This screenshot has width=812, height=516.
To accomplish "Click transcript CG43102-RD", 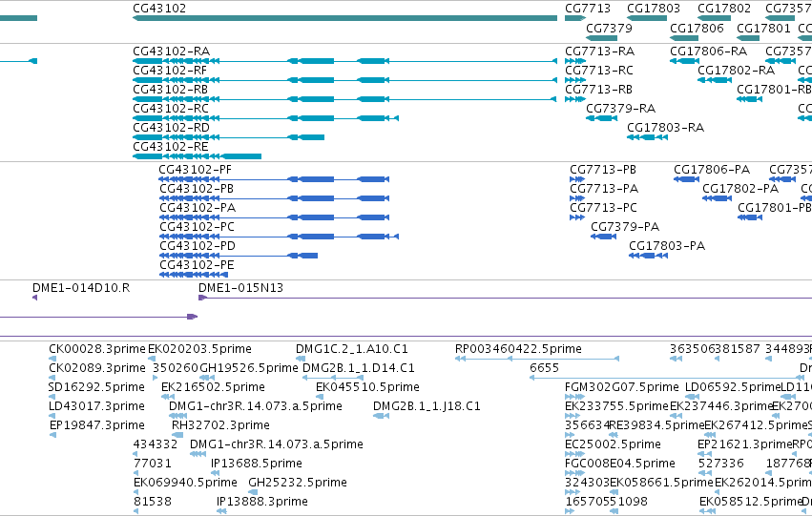I will click(x=172, y=128).
